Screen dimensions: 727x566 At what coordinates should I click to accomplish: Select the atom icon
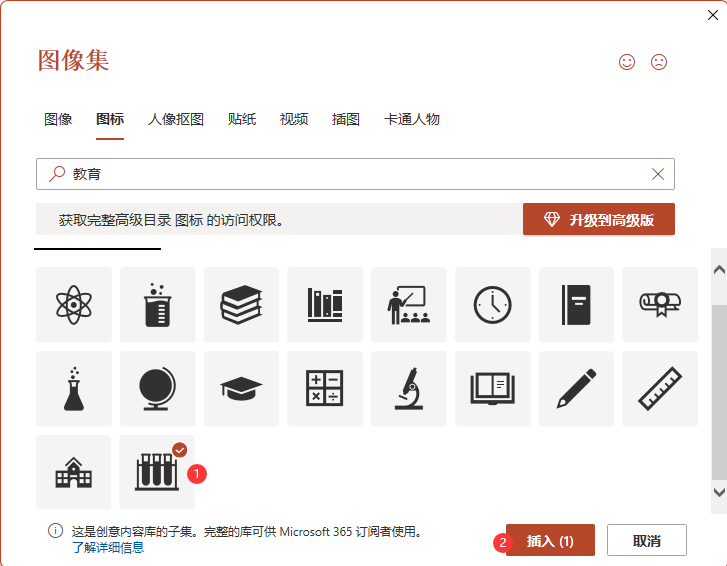74,305
